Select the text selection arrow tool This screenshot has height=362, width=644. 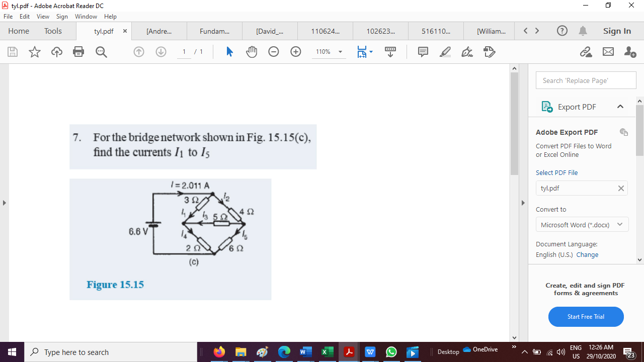click(x=229, y=52)
